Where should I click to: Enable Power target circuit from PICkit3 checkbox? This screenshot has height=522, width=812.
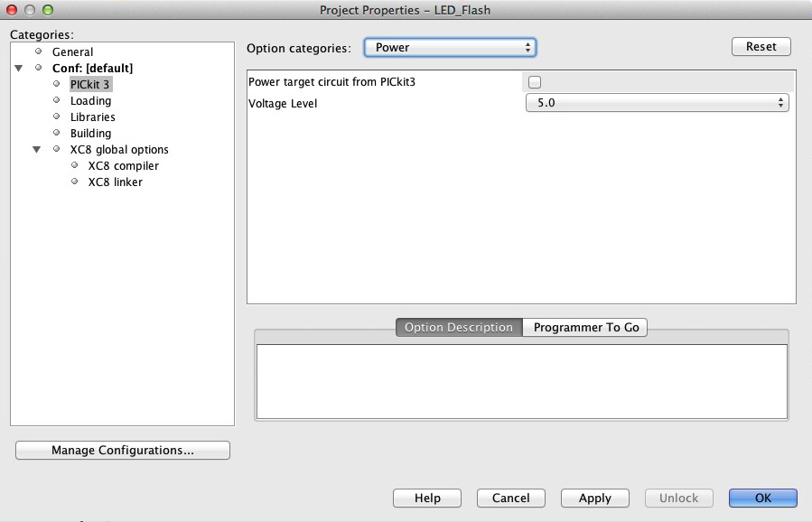[535, 82]
